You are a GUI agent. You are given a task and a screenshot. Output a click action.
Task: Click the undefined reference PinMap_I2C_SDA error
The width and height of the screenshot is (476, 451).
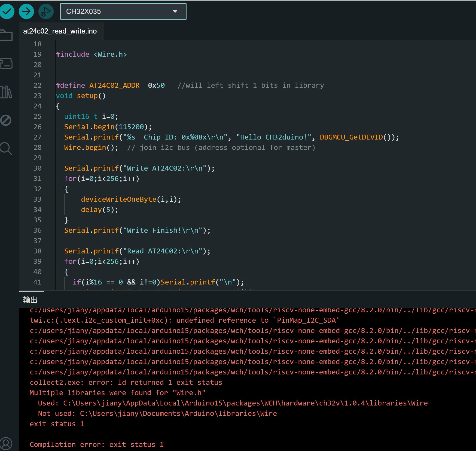click(x=185, y=320)
